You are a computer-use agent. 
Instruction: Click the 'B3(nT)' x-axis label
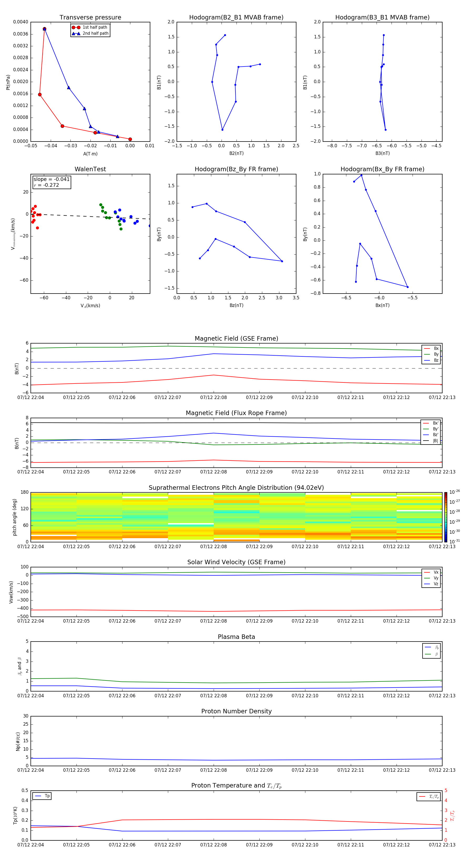(382, 153)
